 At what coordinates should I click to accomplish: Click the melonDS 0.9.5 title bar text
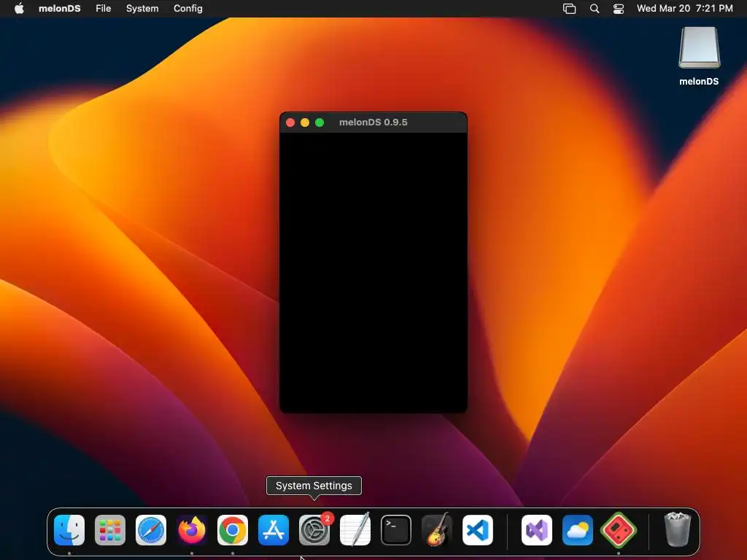click(373, 122)
